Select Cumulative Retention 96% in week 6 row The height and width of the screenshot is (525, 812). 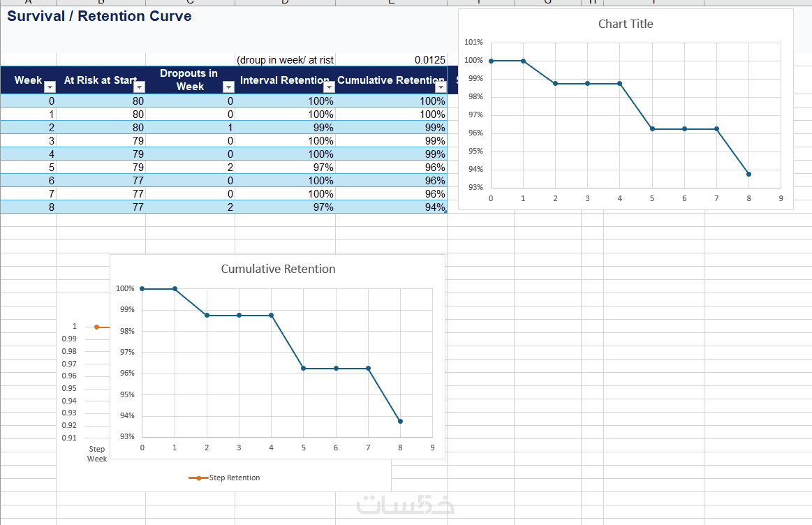tap(392, 181)
